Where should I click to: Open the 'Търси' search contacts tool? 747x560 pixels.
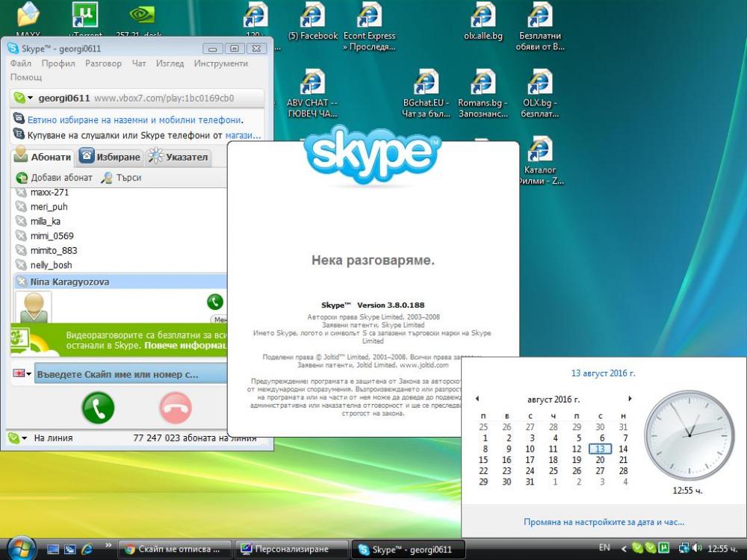tap(122, 178)
